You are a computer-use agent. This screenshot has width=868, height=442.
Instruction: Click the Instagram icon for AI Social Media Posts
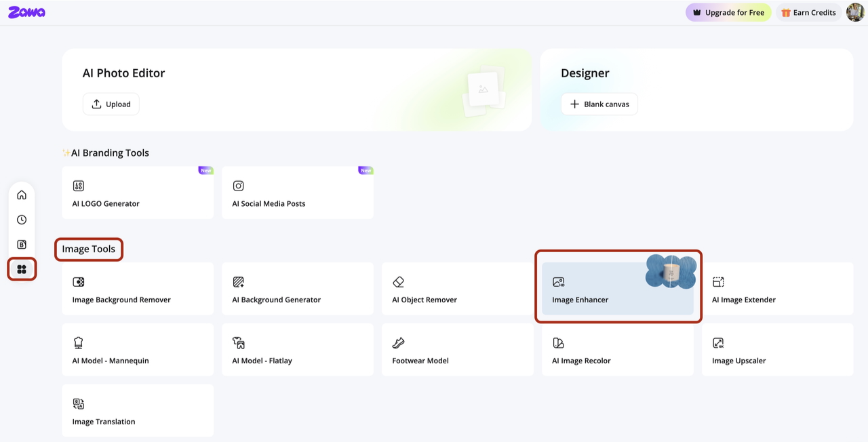tap(239, 186)
